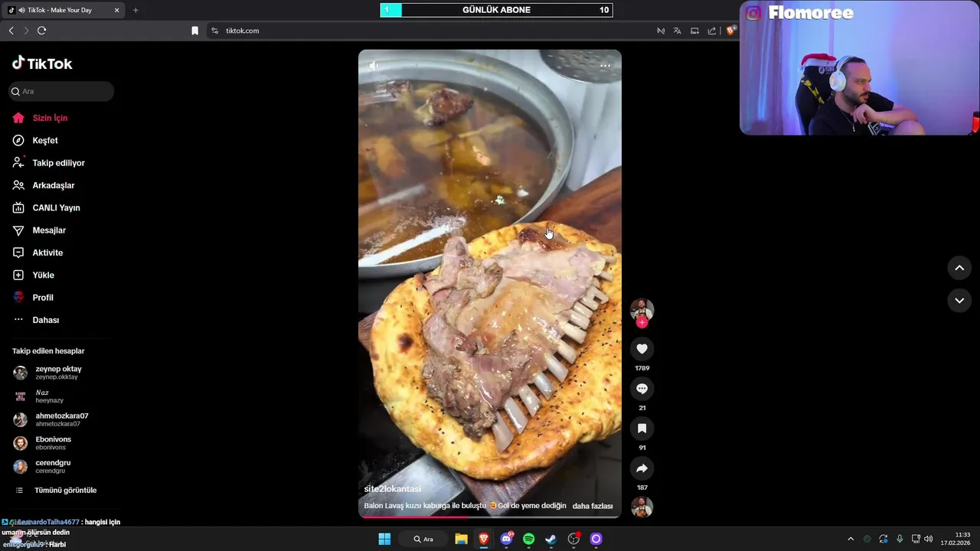Go to next video with down chevron
This screenshot has height=551, width=980.
(959, 301)
